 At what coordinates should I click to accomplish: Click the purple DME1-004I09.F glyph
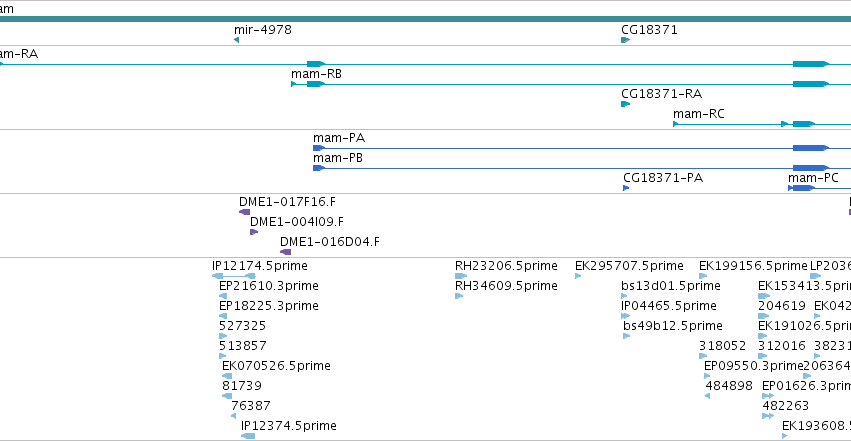(254, 232)
